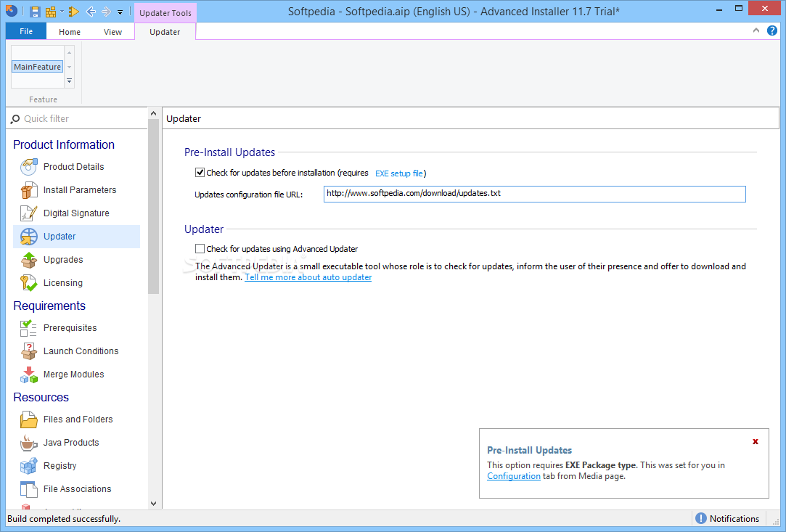Open File Associations document icon

[28, 489]
